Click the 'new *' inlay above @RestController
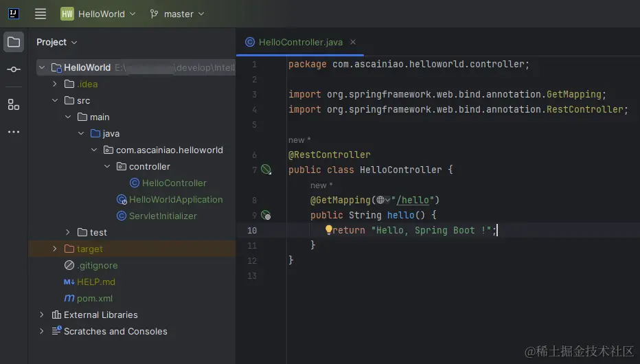This screenshot has width=640, height=364. [299, 140]
